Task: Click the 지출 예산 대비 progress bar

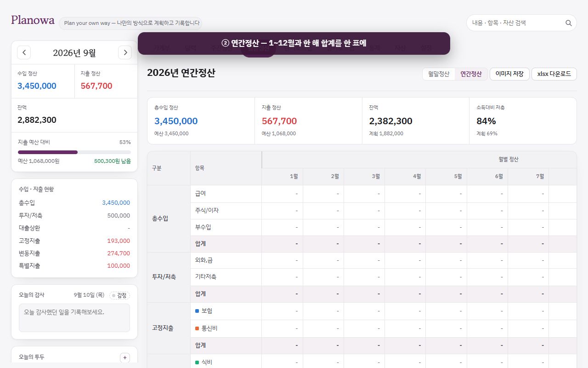Action: point(74,152)
